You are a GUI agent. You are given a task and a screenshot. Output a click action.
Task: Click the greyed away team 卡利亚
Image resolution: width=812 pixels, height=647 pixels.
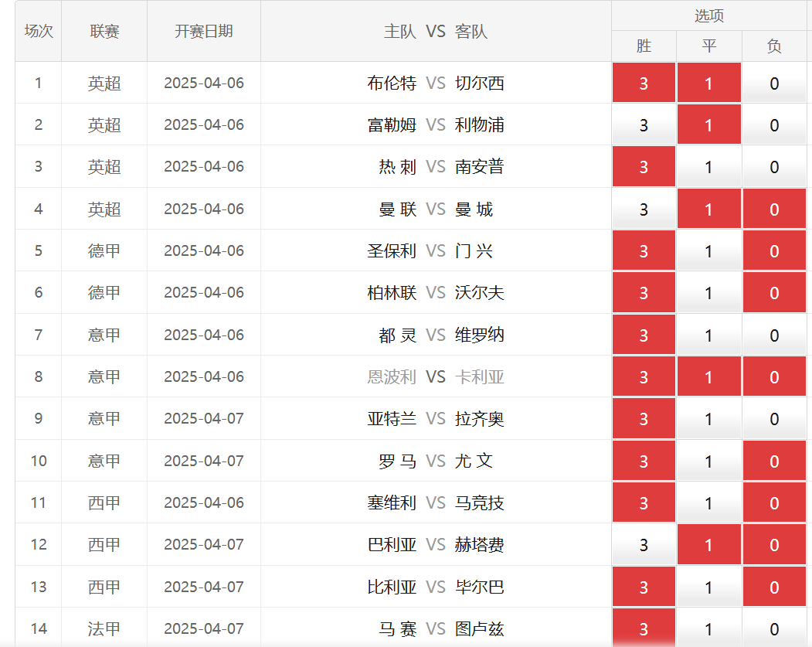[x=480, y=376]
